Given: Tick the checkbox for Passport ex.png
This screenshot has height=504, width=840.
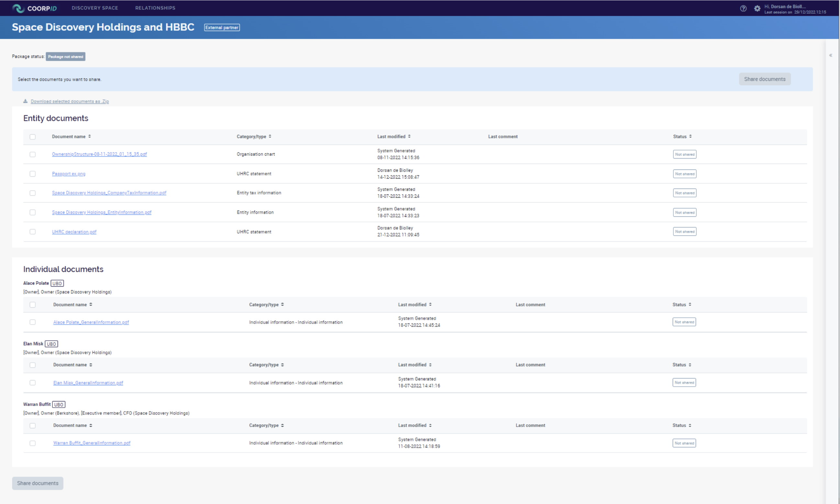Looking at the screenshot, I should [33, 173].
